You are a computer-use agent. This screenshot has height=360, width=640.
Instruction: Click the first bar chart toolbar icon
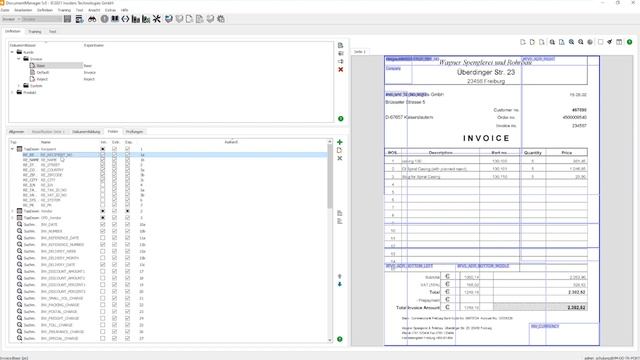136,19
